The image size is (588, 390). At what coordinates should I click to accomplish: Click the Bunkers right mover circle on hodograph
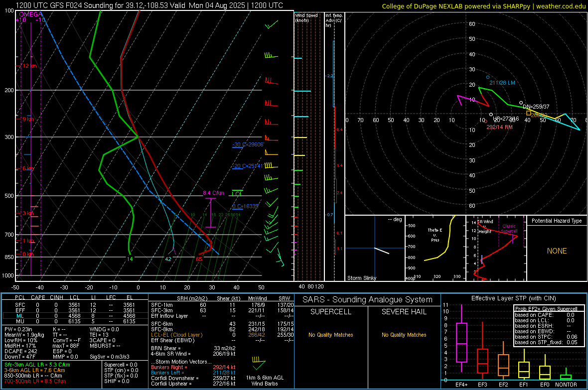486,122
